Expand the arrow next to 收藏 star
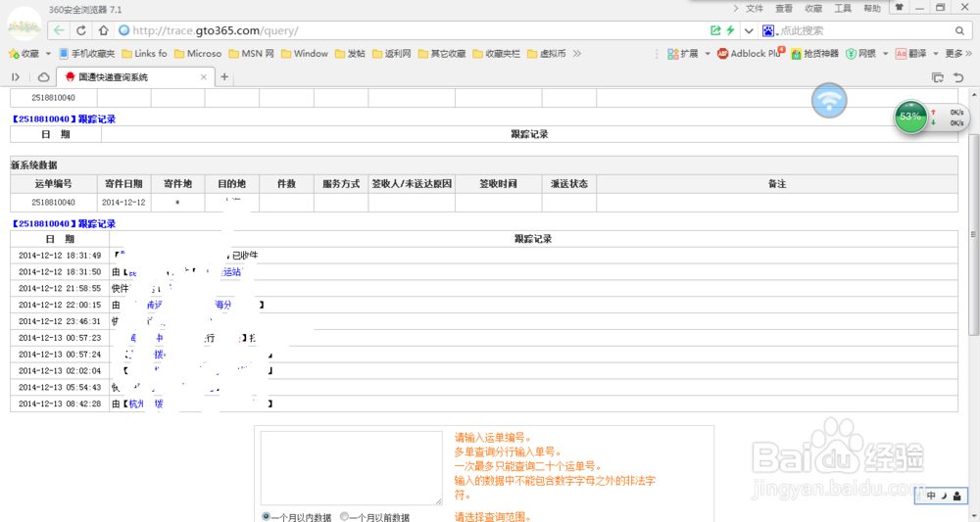Viewport: 980px width, 522px height. tap(48, 54)
